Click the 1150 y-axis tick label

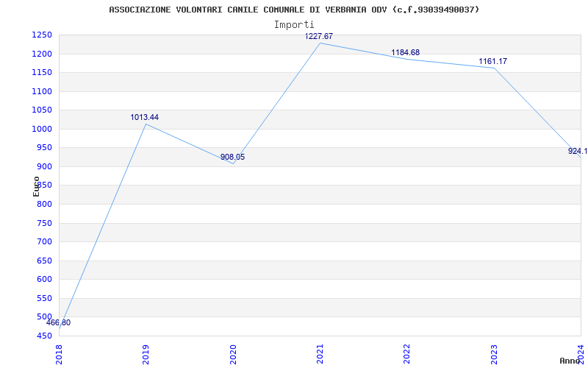42,73
